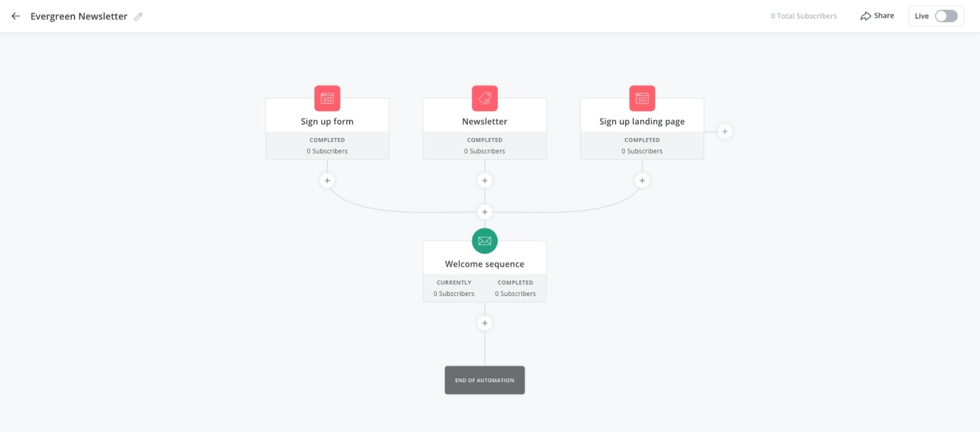
Task: Click plus at the merge point above Welcome sequence
Action: 485,212
